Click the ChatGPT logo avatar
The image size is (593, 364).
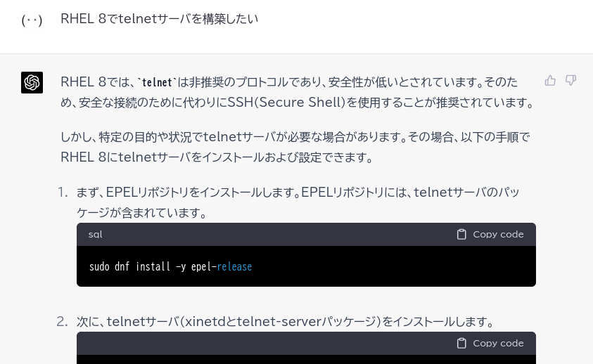coord(32,82)
